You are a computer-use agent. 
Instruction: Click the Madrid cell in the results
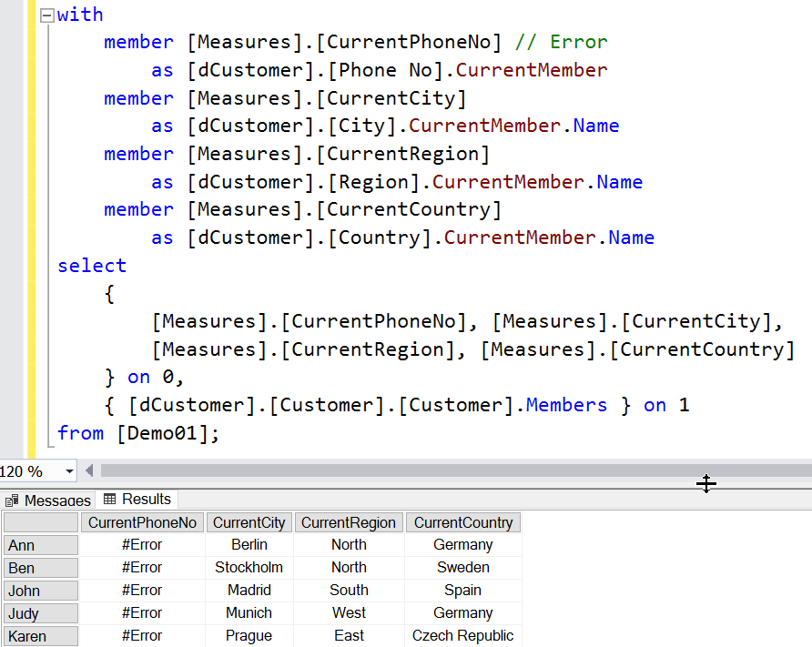pos(249,591)
